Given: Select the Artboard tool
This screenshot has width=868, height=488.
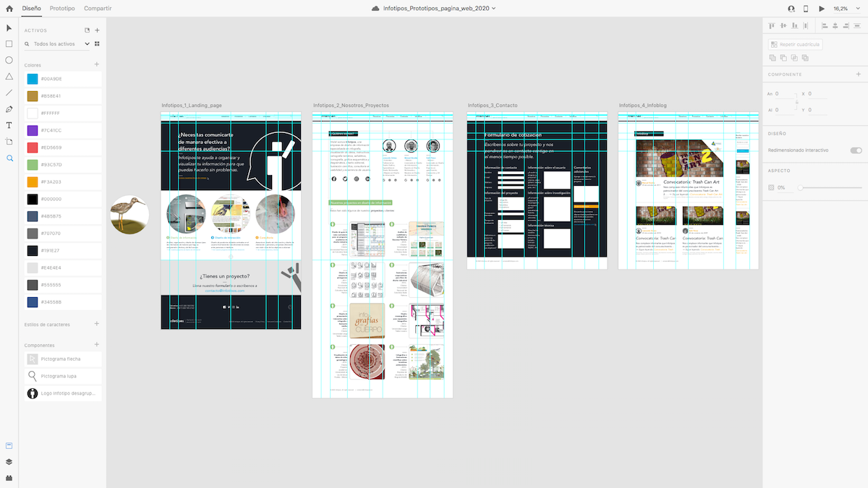Looking at the screenshot, I should pyautogui.click(x=9, y=142).
